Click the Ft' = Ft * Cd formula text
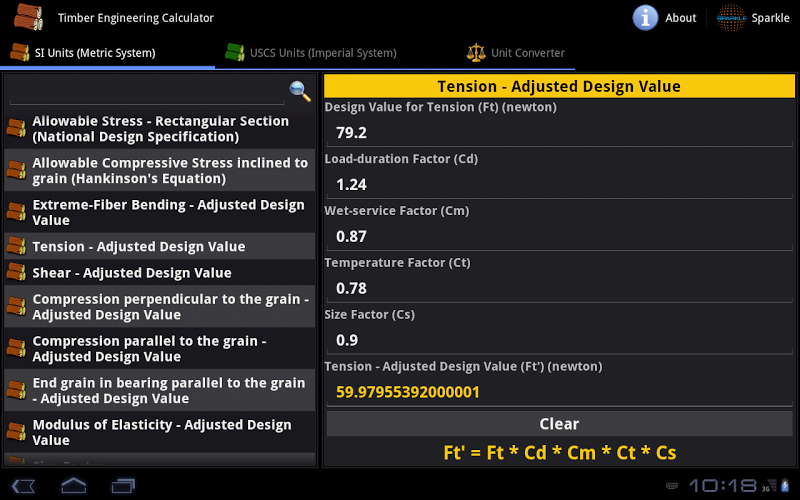 pyautogui.click(x=560, y=453)
